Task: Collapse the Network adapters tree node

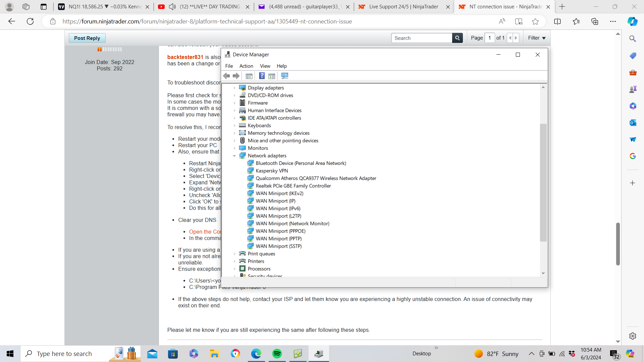Action: pyautogui.click(x=234, y=156)
